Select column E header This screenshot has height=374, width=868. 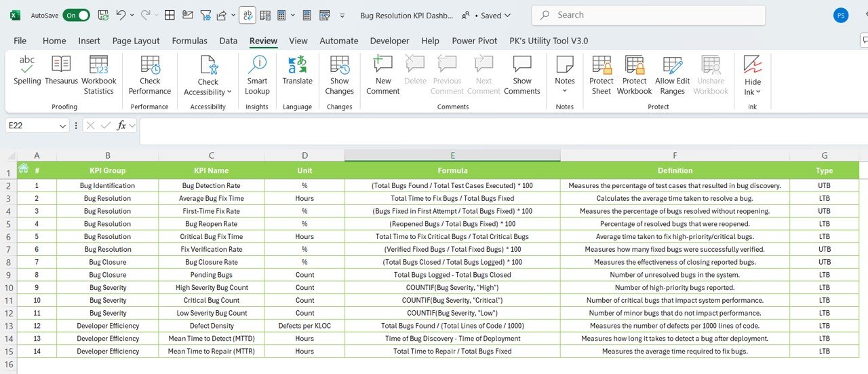[452, 155]
